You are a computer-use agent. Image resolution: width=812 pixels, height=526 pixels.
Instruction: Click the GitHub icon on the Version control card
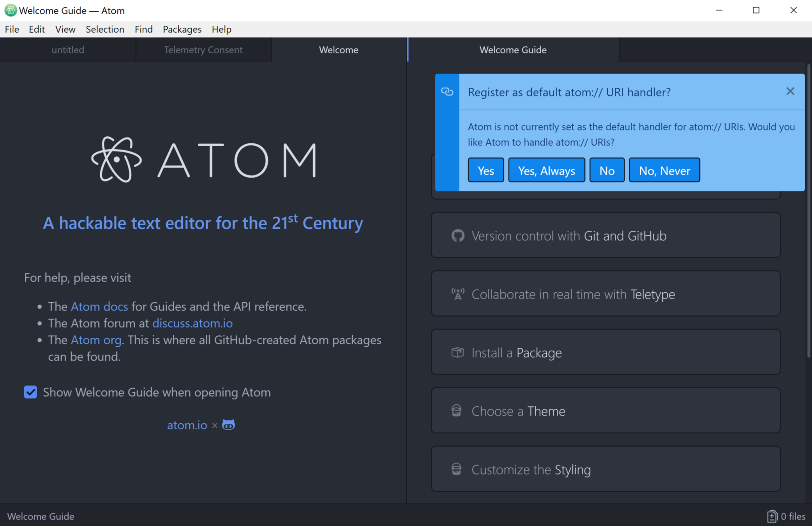click(458, 236)
